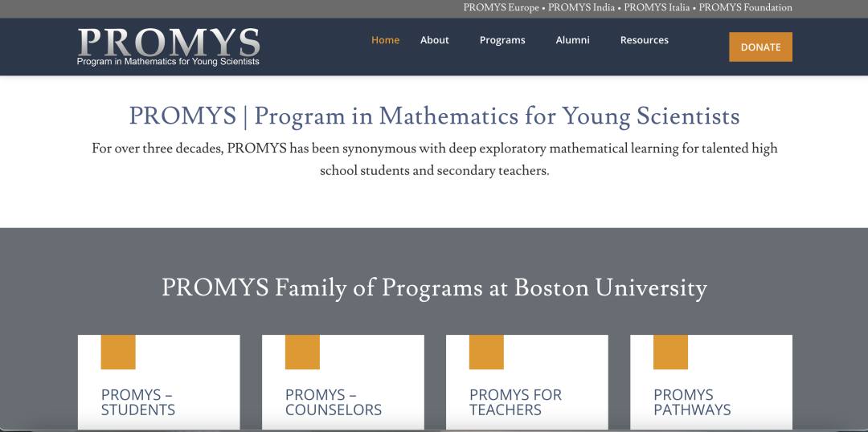Open the Programs menu
The image size is (868, 432).
click(x=502, y=40)
